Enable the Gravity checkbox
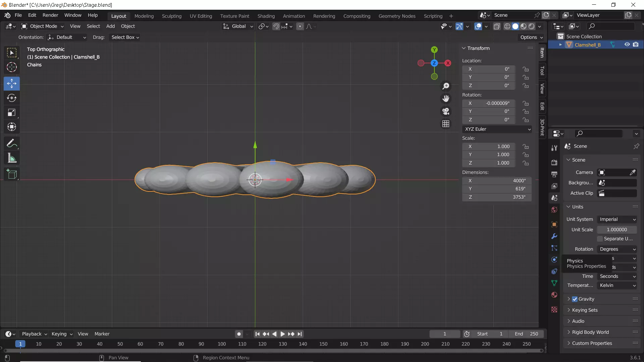Image resolution: width=644 pixels, height=362 pixels. 575,299
